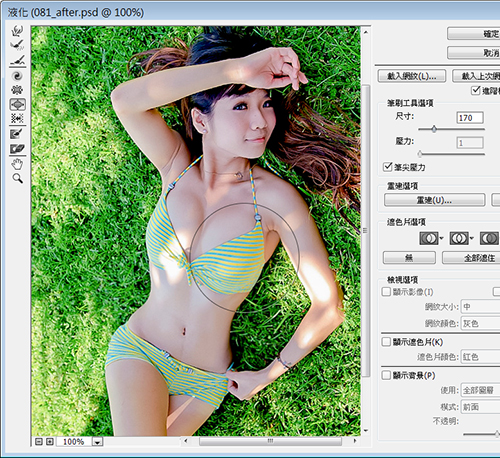Toggle the 筆尖壓力 stylus pressure checkbox

coord(387,166)
